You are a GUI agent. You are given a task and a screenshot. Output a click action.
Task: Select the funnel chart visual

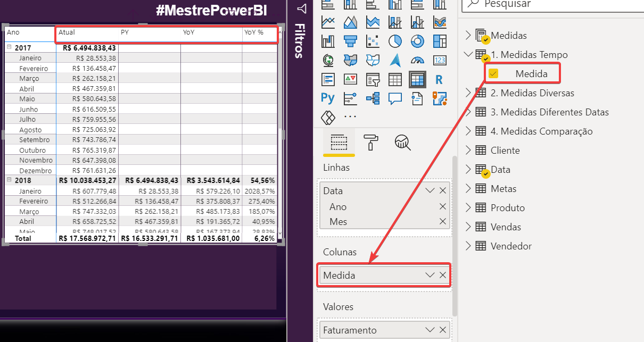(350, 40)
